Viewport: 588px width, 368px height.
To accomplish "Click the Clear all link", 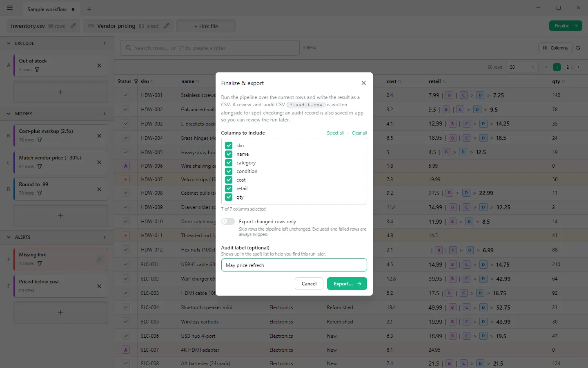I will (359, 133).
